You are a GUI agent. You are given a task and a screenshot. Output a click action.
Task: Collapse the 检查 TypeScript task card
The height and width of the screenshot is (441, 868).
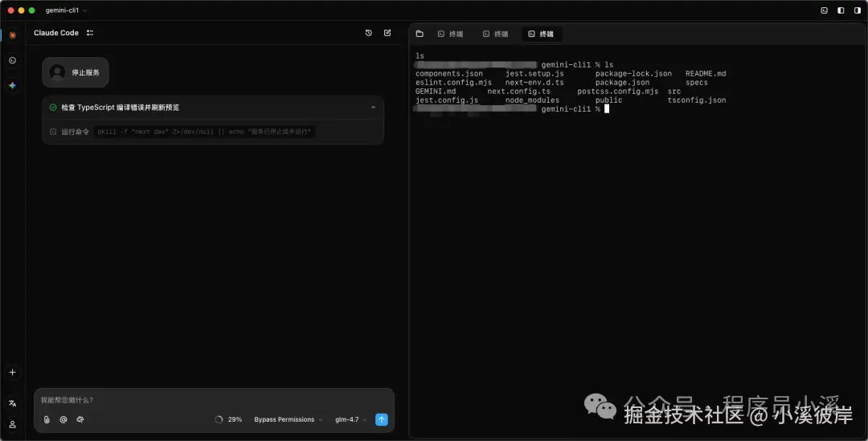click(373, 108)
